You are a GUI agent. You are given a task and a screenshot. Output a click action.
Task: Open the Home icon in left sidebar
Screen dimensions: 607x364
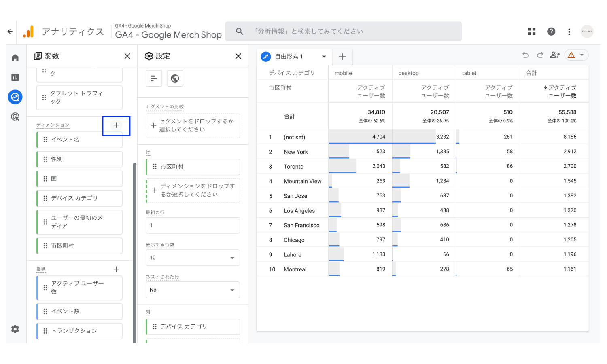point(15,58)
